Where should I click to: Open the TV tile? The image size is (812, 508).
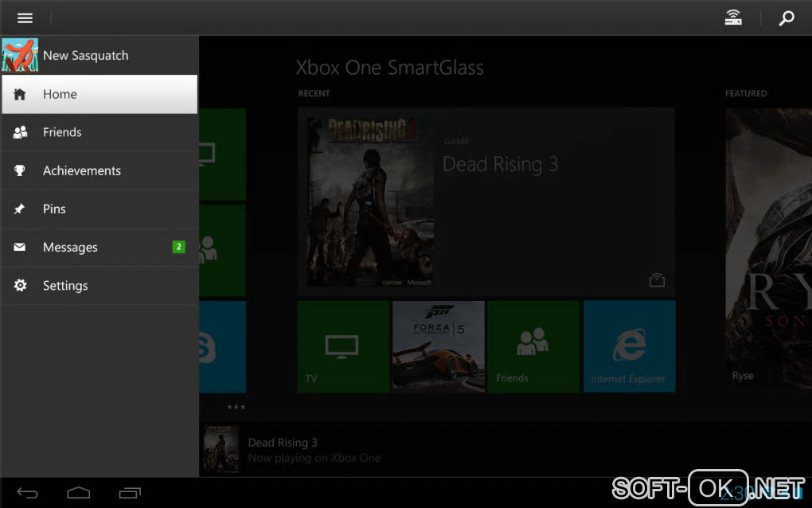pyautogui.click(x=343, y=346)
